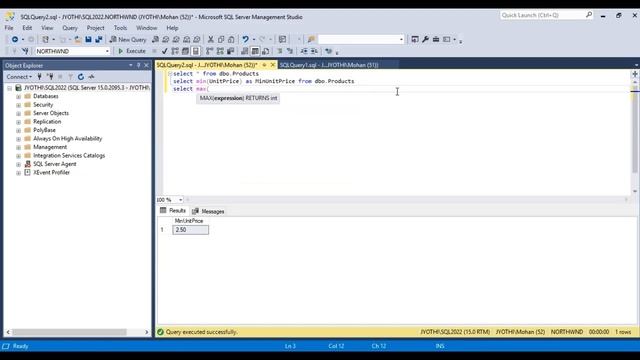Click the Connect Object Explorer plug icon
This screenshot has width=640, height=360.
tap(39, 77)
